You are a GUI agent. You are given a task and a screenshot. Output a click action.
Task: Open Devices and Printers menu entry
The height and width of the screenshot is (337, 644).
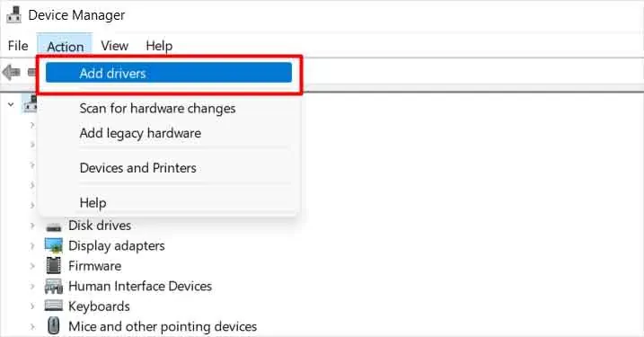coord(137,168)
